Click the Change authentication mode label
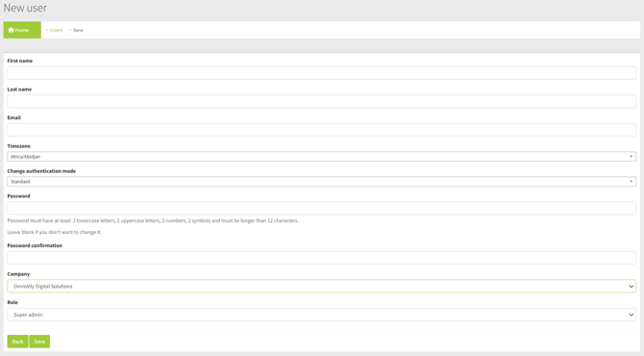Viewport: 644px width, 356px height. [x=41, y=171]
